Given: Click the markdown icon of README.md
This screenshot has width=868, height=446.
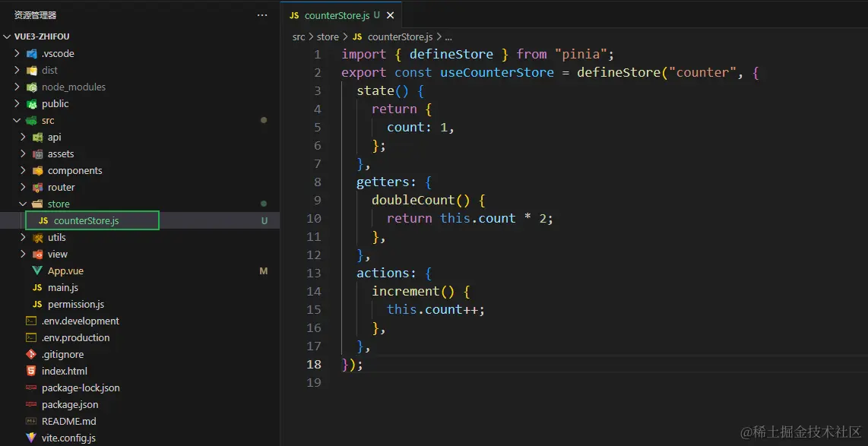Looking at the screenshot, I should click(x=32, y=421).
